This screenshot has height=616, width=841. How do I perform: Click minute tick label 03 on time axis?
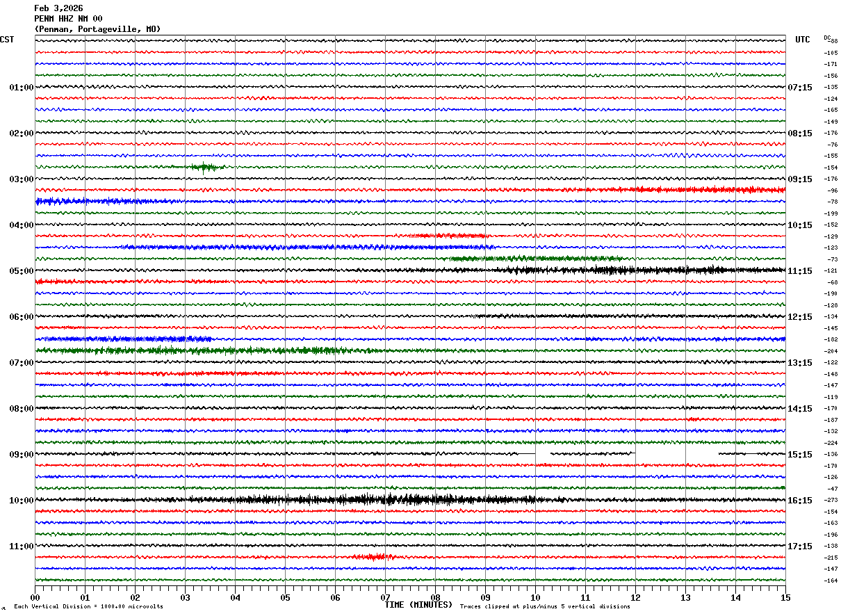coord(185,597)
